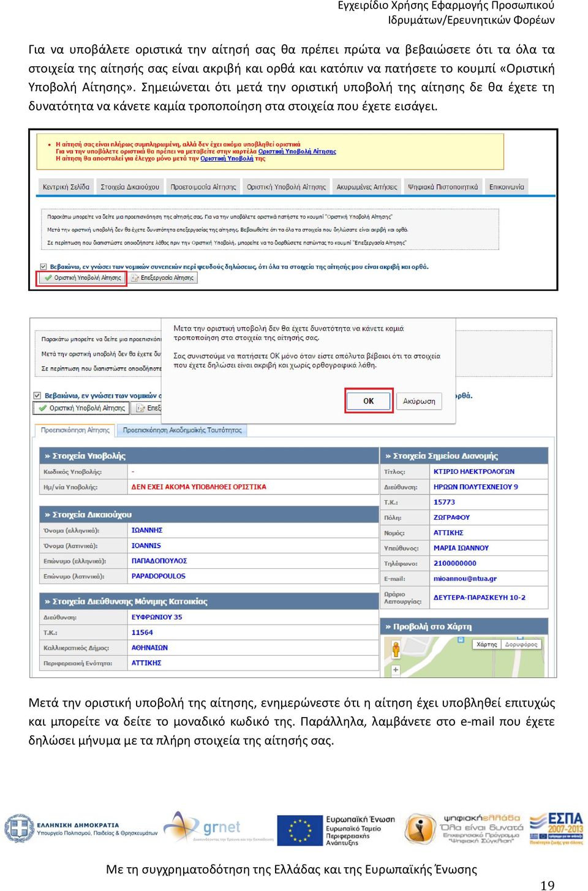Screen dimensions: 588x891
Task: Click the ΕΣΠΑ 2007-2013 logo
Action: [x=556, y=829]
